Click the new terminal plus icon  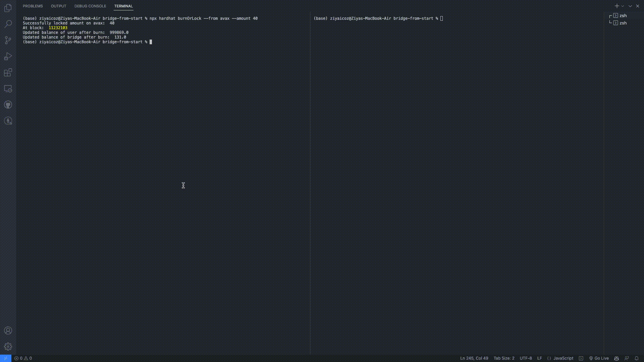616,6
